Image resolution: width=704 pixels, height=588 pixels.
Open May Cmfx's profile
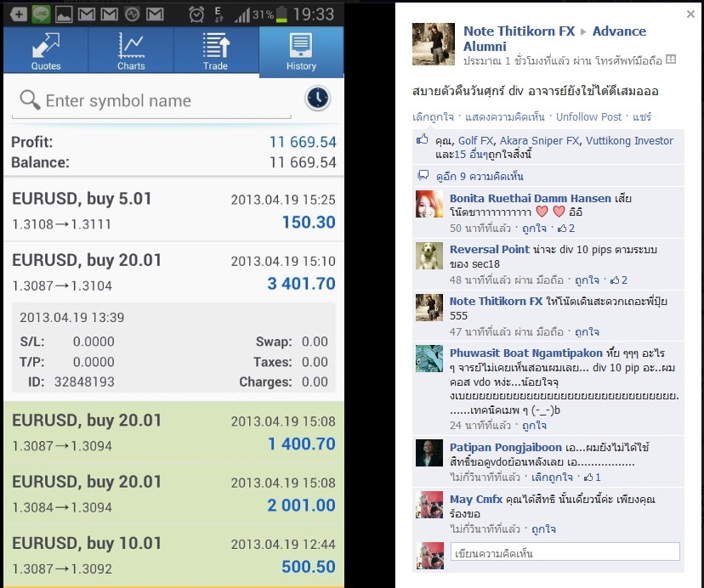coord(476,500)
